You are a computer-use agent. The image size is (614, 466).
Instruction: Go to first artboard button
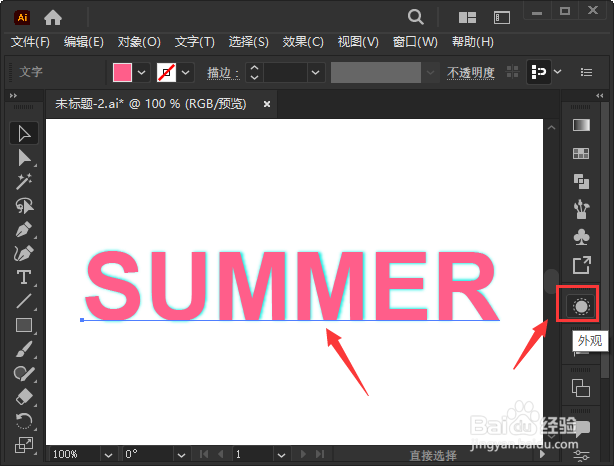pyautogui.click(x=204, y=454)
